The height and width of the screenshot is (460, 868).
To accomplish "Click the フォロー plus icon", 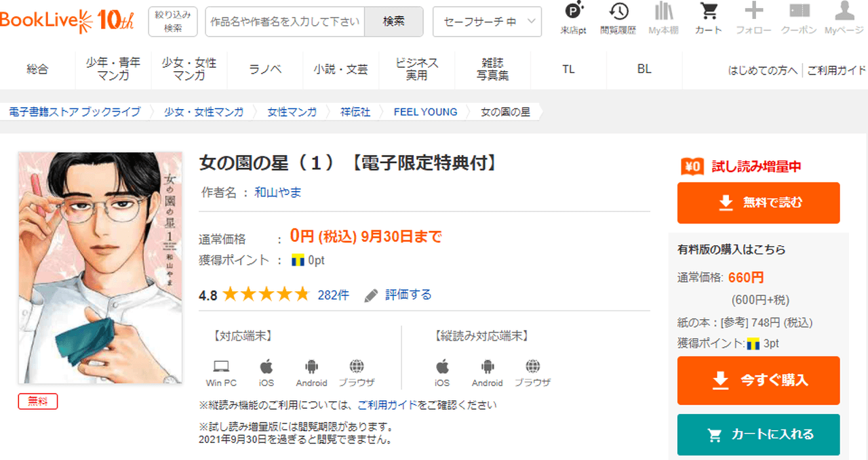I will [753, 12].
